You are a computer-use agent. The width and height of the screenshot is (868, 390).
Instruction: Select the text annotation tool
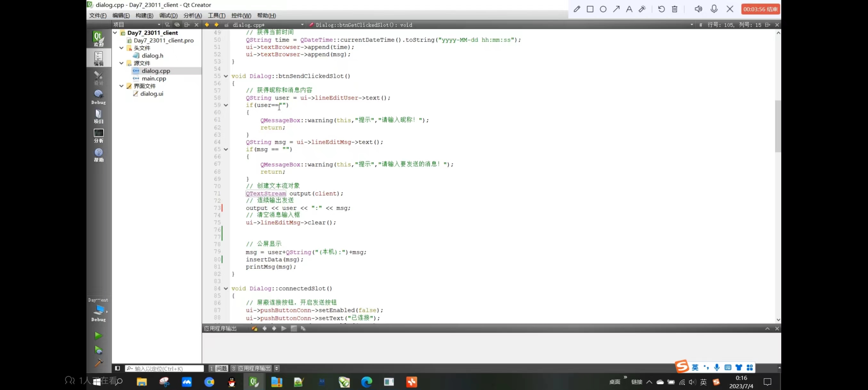[629, 9]
